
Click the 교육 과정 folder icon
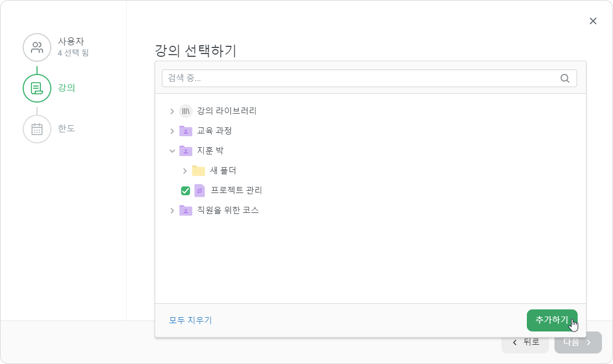point(186,131)
